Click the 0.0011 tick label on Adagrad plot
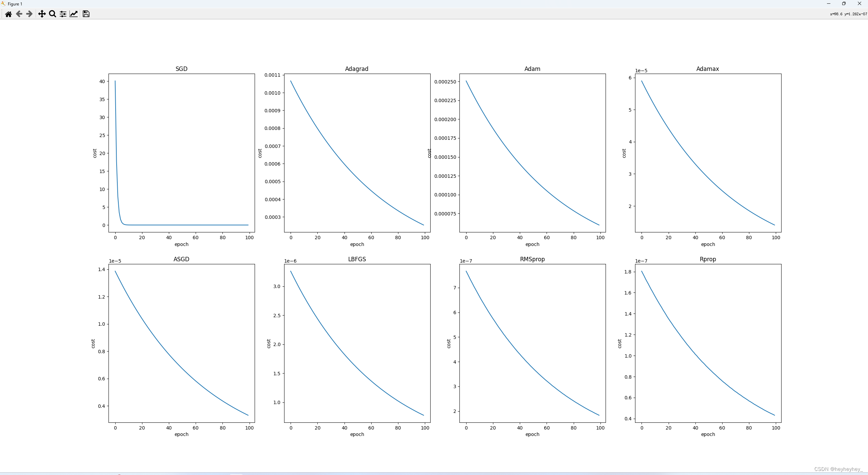Viewport: 868px width, 475px height. [x=273, y=75]
